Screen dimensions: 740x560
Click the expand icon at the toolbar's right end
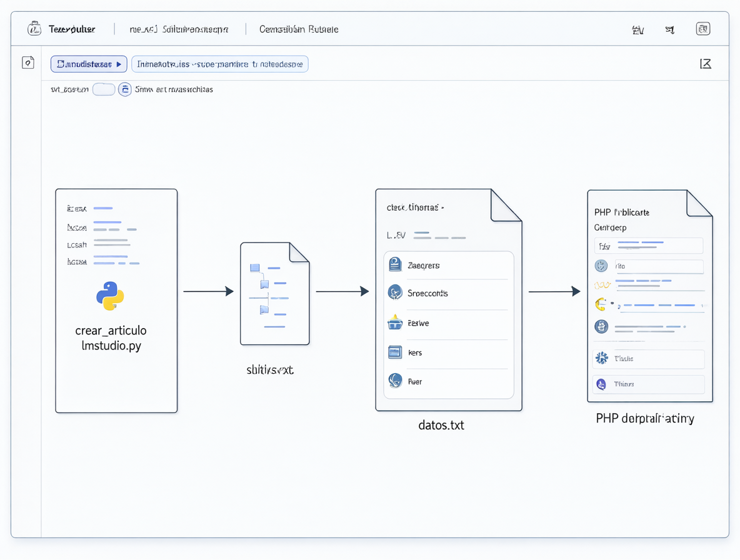click(x=706, y=64)
